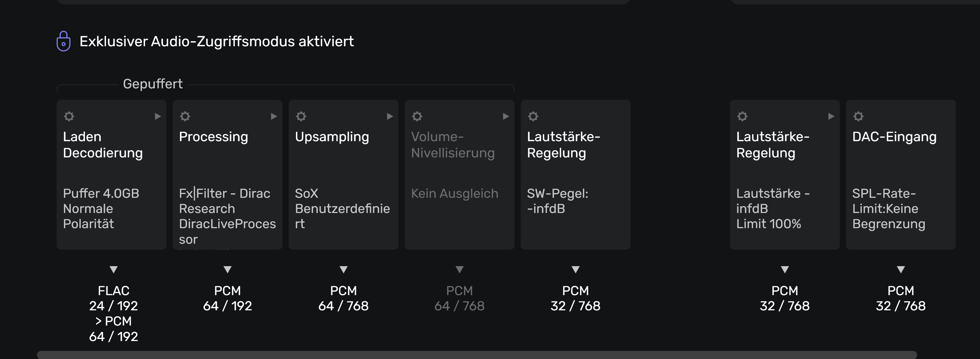
Task: Select the DAC-Eingang SPL-Rate-Limit card
Action: (x=901, y=175)
